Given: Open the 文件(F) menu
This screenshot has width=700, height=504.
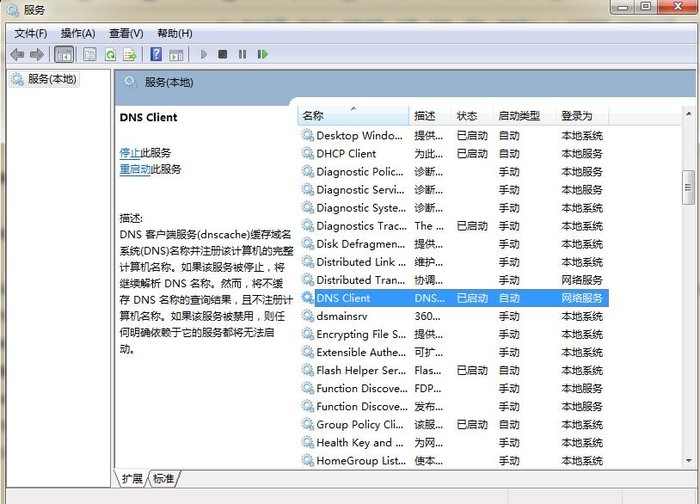Looking at the screenshot, I should pos(30,33).
